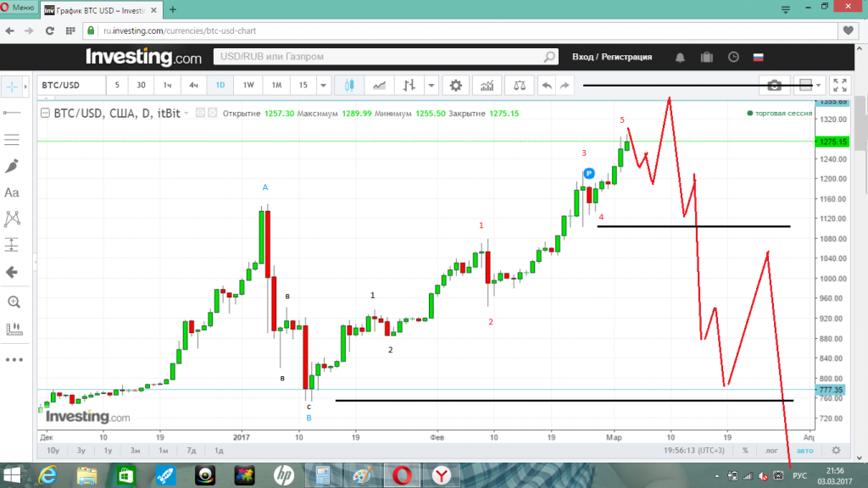Image resolution: width=868 pixels, height=488 pixels.
Task: Click the 'Вход / Регистрация' link
Action: point(612,57)
